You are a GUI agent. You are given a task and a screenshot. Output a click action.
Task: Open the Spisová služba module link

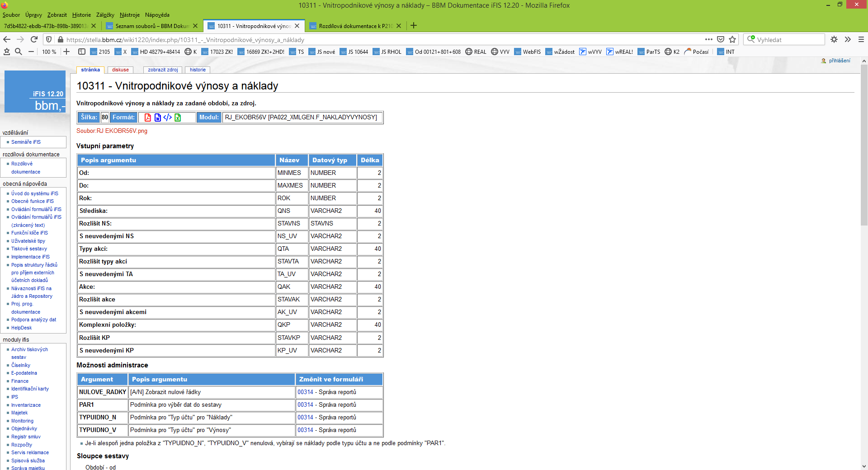pyautogui.click(x=28, y=461)
